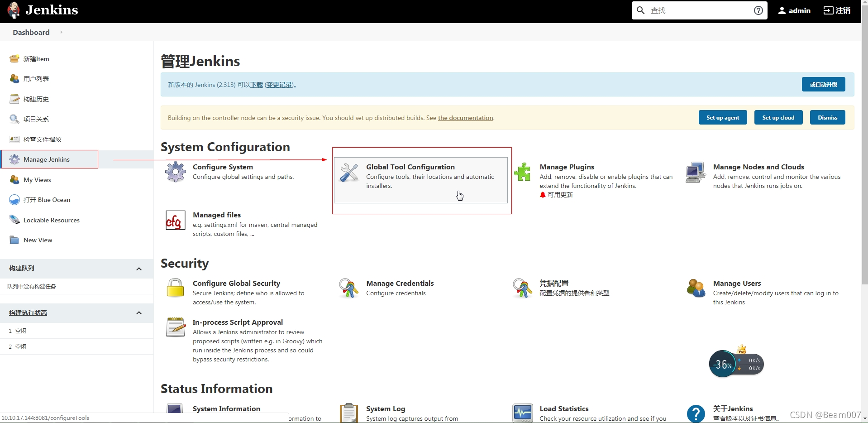The height and width of the screenshot is (423, 868).
Task: Click the Global Tool Configuration tools icon
Action: click(349, 172)
